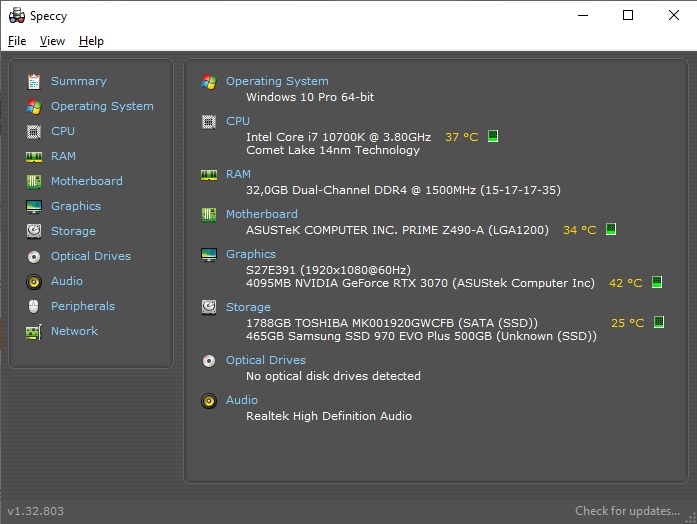Click the Motherboard icon in sidebar
Screen dimensions: 697x524
pos(34,181)
